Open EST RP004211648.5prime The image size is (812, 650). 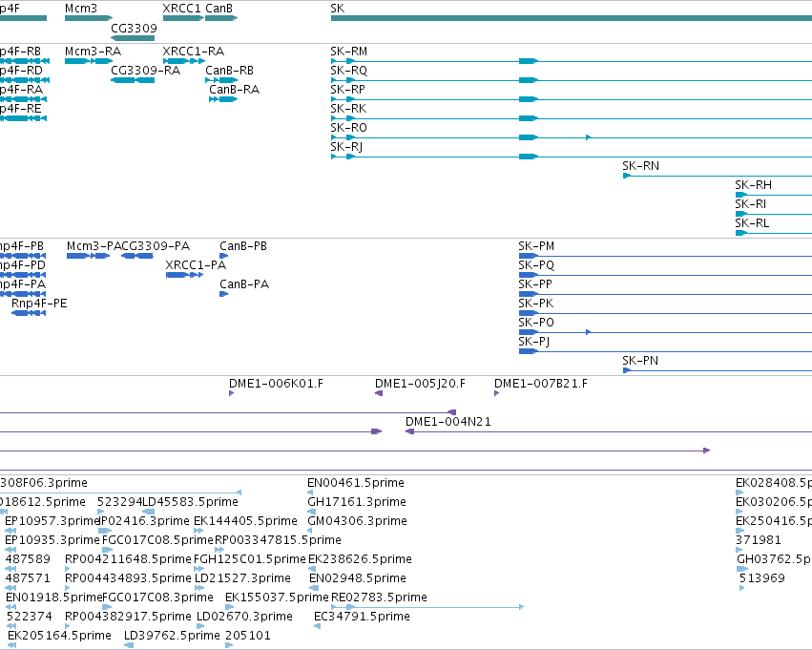(x=128, y=559)
